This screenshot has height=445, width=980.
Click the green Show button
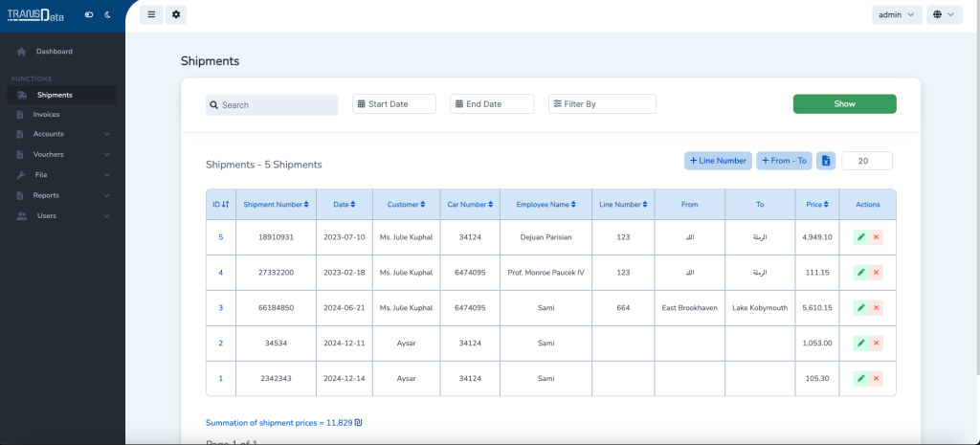[x=844, y=103]
